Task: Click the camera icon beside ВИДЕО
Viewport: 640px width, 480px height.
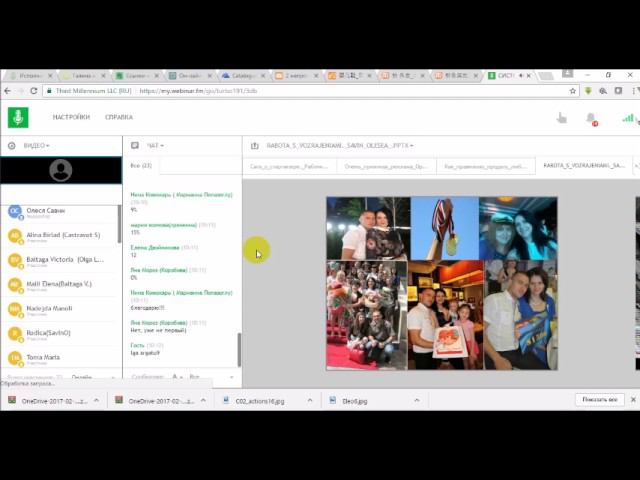Action: coord(11,146)
